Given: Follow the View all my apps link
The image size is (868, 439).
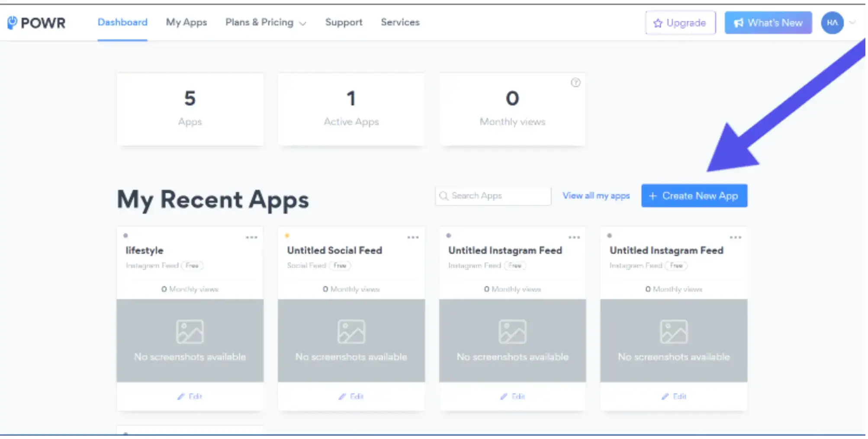Looking at the screenshot, I should coord(596,196).
